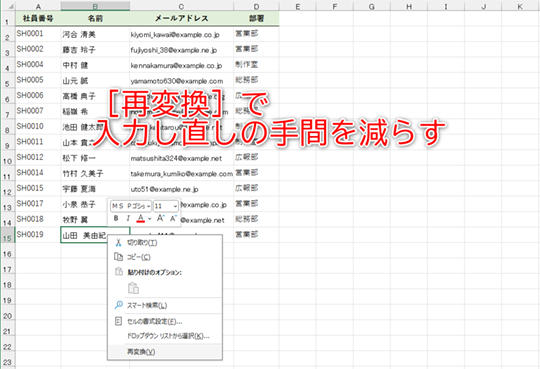Click the name cell 竹村 久美子
Viewport: 540px width, 369px height.
[x=95, y=173]
